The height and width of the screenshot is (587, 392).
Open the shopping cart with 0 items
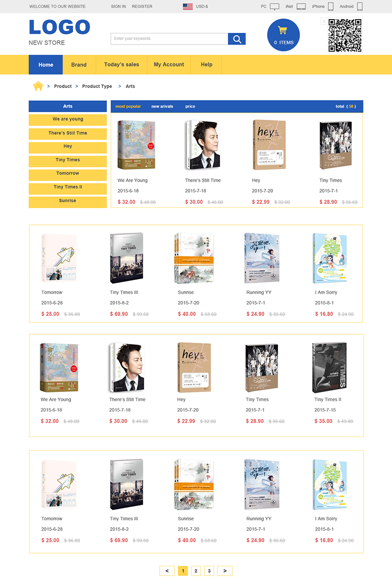pyautogui.click(x=283, y=35)
